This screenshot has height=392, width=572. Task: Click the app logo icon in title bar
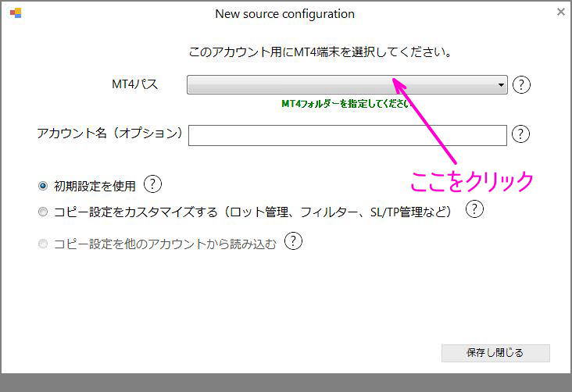point(16,13)
